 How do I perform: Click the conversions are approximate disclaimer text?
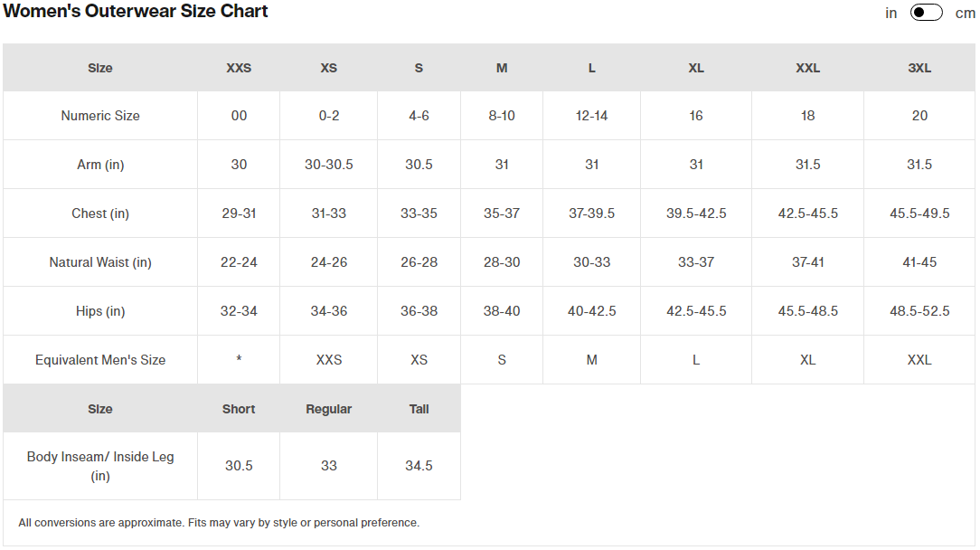[x=219, y=523]
